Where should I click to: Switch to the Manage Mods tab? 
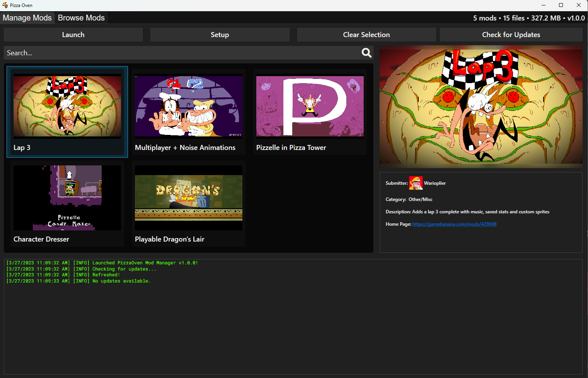27,18
